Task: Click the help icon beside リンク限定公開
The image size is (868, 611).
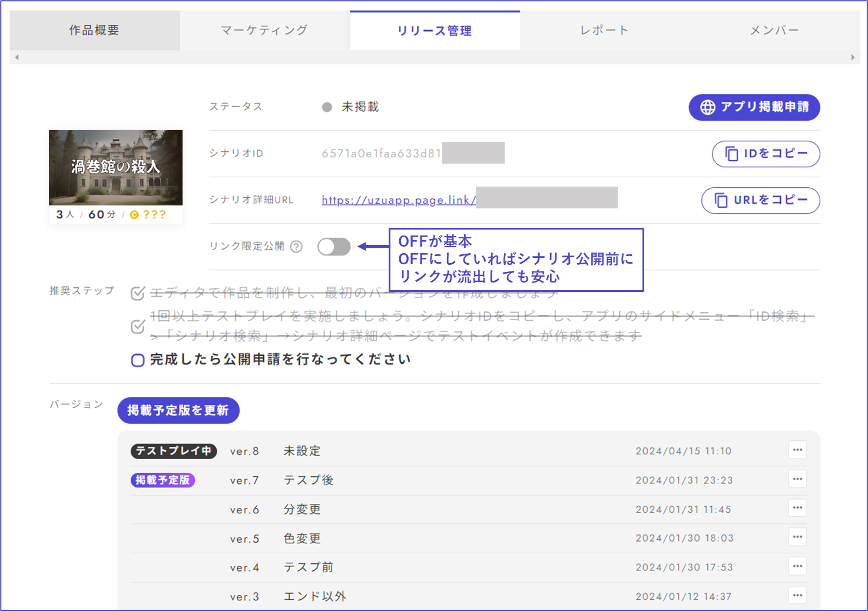Action: point(297,247)
